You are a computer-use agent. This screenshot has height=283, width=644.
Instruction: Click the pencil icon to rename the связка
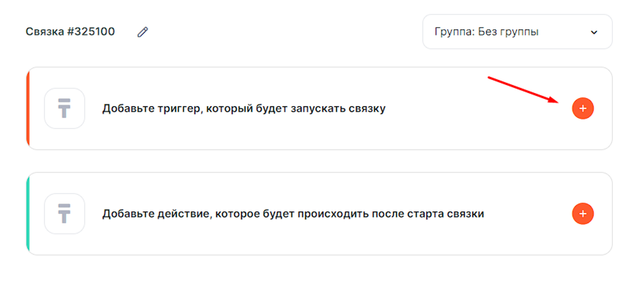coord(142,32)
